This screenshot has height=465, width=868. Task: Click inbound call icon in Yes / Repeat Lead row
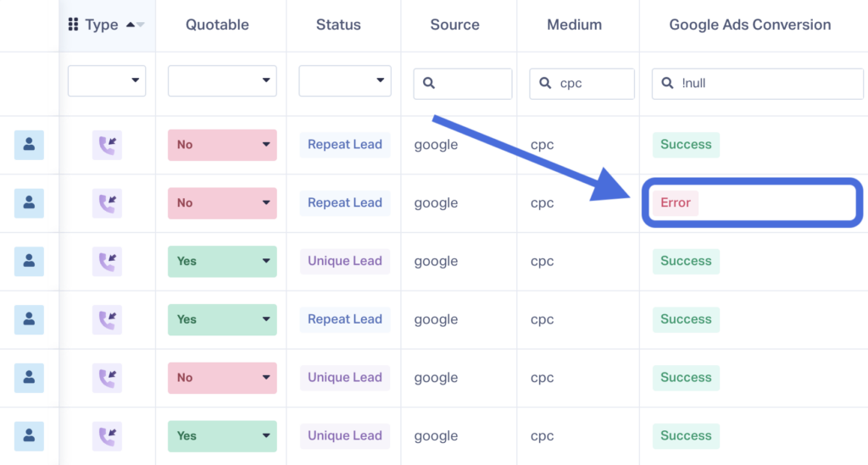(107, 319)
